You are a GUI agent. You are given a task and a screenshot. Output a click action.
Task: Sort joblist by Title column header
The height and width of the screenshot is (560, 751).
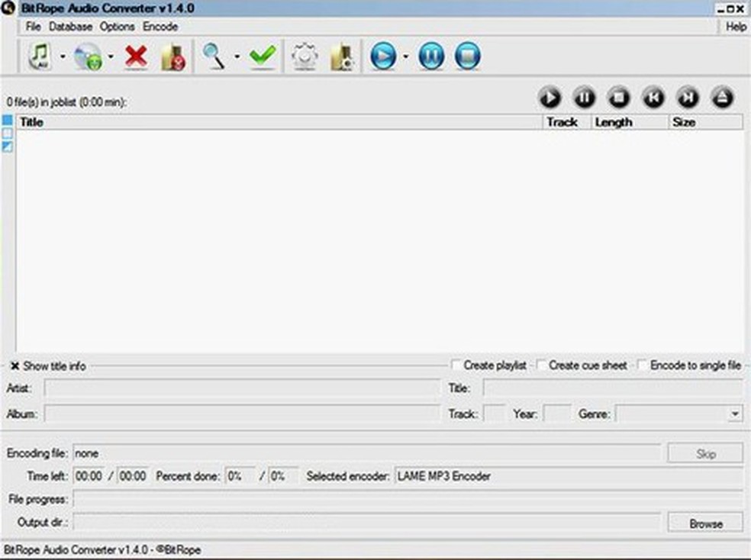click(279, 122)
